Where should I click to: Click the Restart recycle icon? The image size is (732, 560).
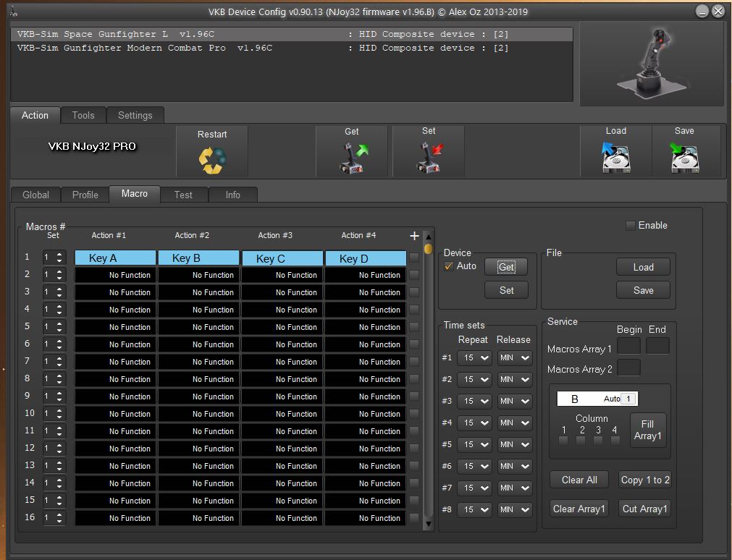[212, 160]
